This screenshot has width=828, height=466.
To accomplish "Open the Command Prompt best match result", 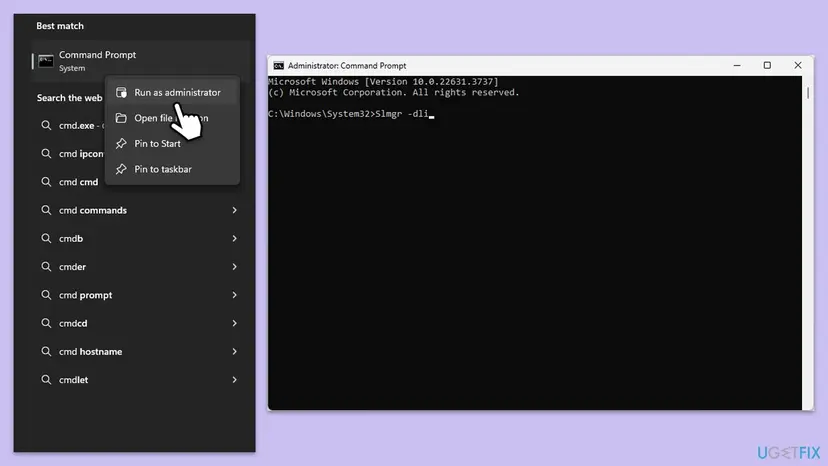I will coord(140,61).
